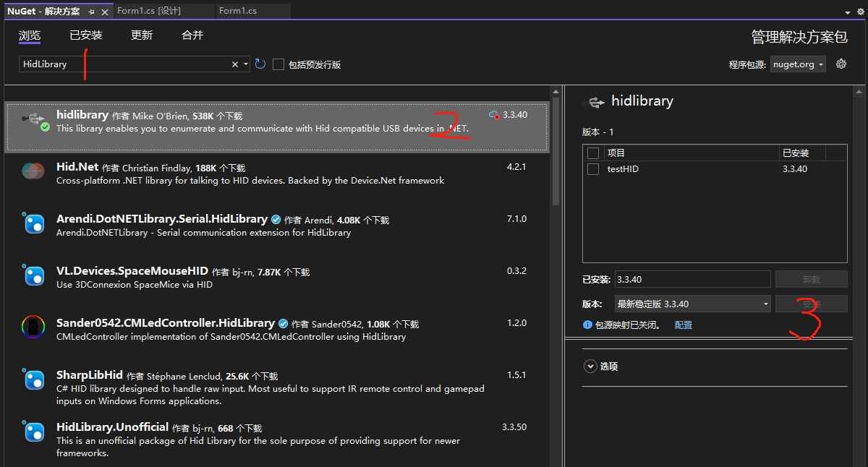Open the nuget.org package source dropdown
Image resolution: width=868 pixels, height=467 pixels.
(x=797, y=64)
